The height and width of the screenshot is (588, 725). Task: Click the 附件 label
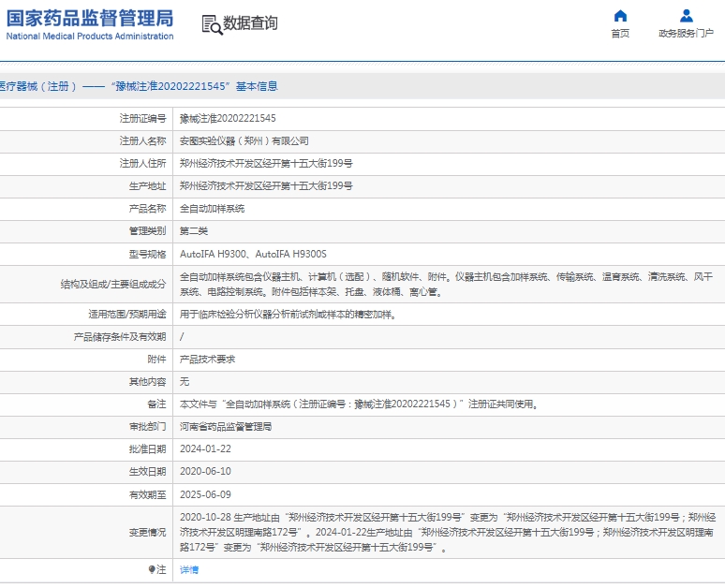click(x=156, y=360)
